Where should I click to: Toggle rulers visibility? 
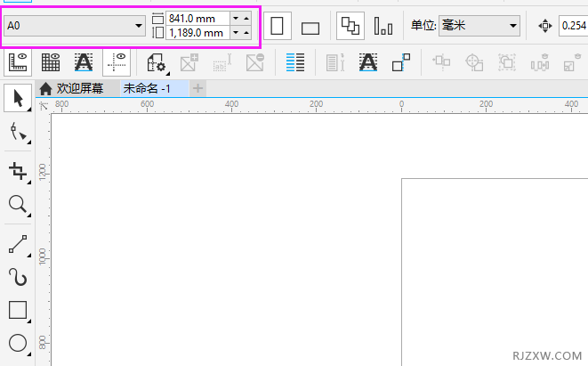click(18, 62)
